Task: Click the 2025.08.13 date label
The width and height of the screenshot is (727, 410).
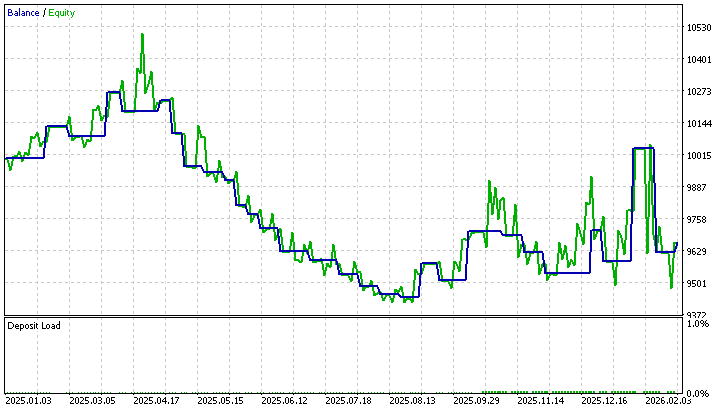Action: click(412, 401)
